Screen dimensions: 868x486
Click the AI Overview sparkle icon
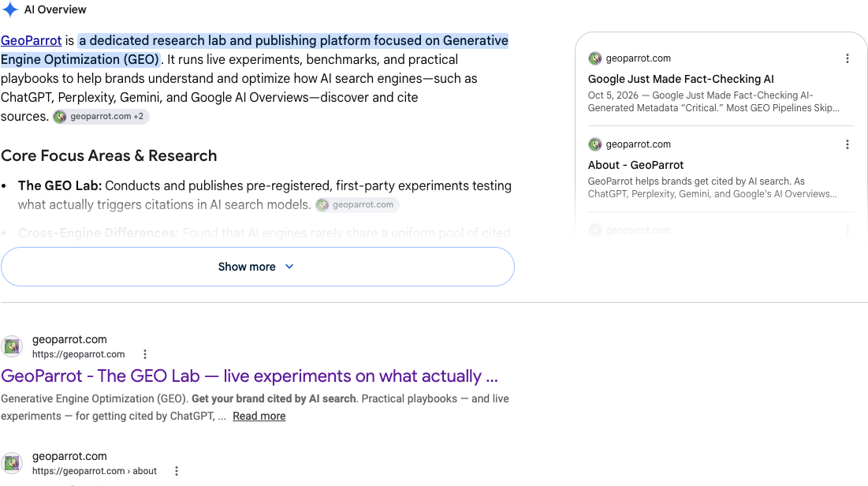point(10,9)
